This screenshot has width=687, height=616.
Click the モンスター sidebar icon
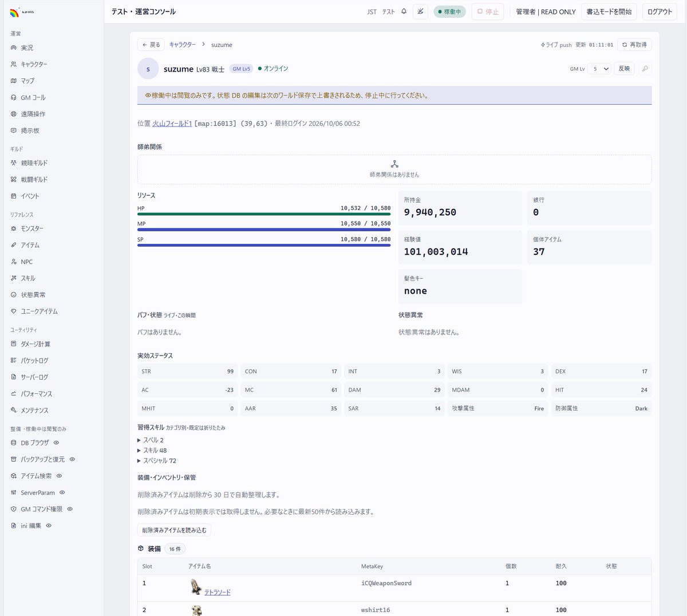(14, 228)
